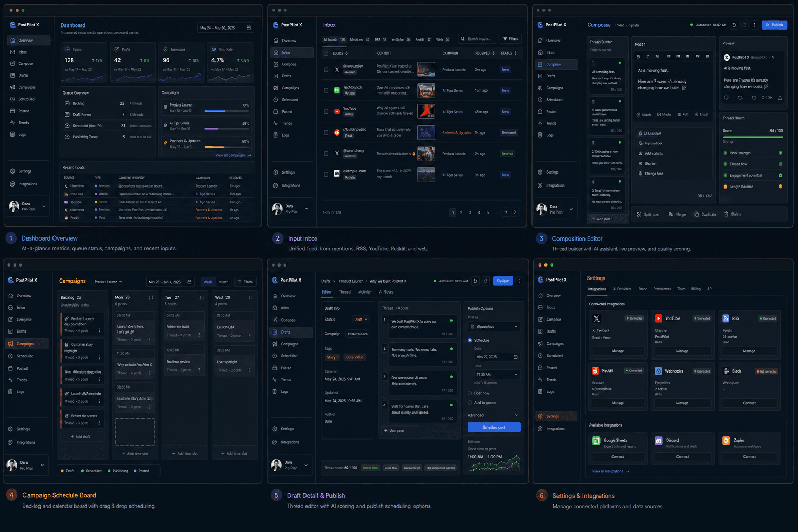Open YouTube row video thumbnail in Inbox

coord(426,111)
